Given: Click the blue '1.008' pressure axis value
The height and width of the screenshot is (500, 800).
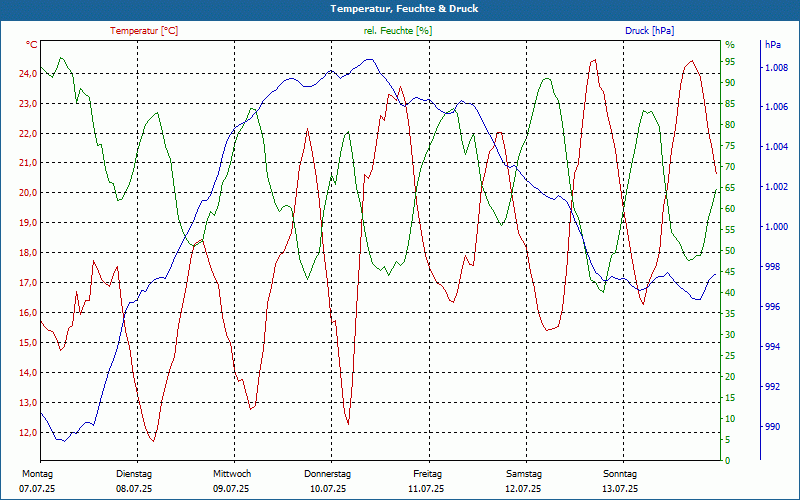Looking at the screenshot, I should 777,67.
